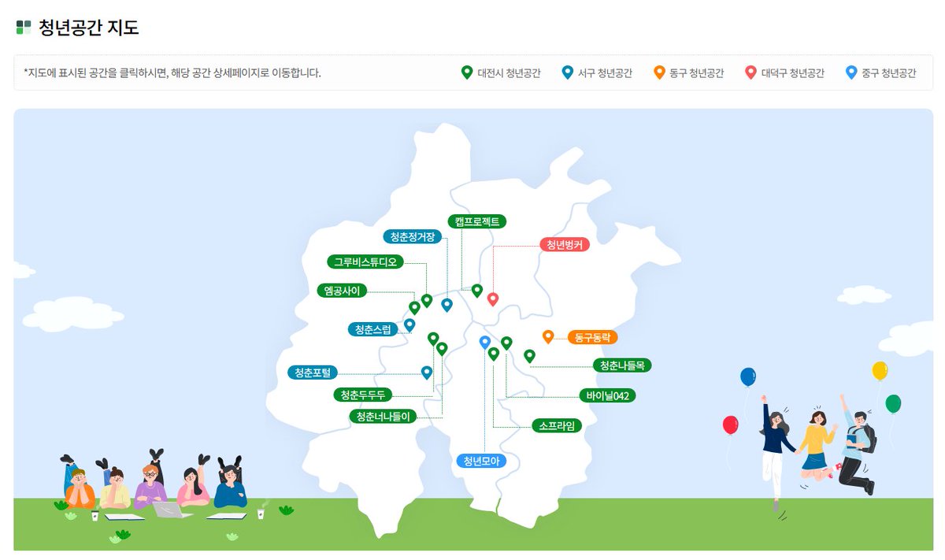945x560 pixels.
Task: Open the 소프라임 label
Action: point(556,426)
